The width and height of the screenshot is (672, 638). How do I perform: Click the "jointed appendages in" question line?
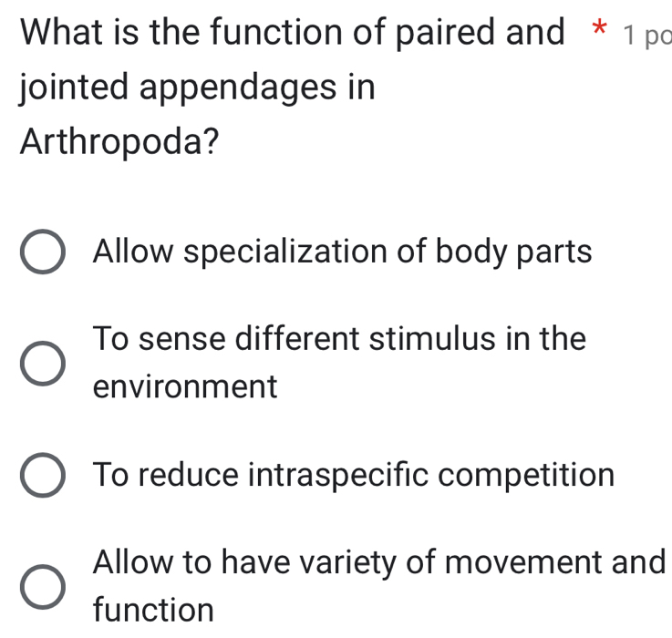tap(196, 88)
